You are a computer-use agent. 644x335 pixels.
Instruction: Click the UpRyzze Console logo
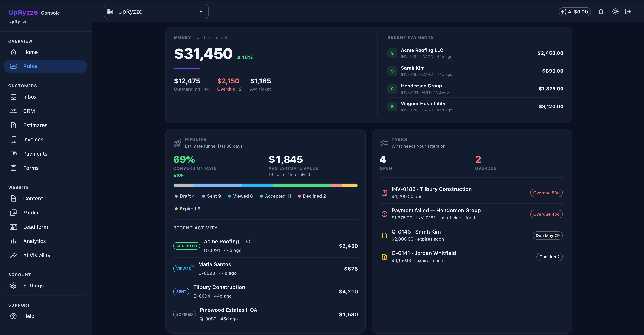34,12
